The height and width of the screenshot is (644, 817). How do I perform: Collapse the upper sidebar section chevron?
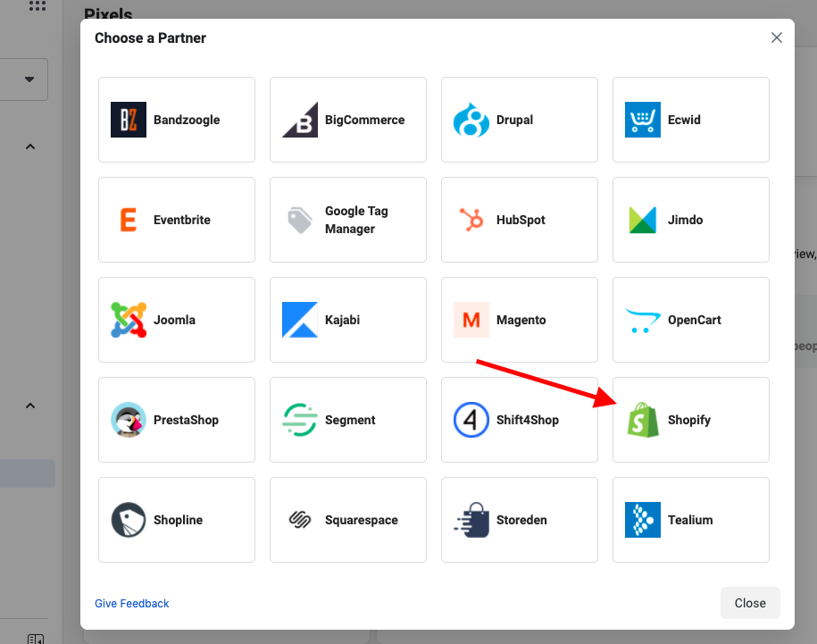[x=30, y=146]
